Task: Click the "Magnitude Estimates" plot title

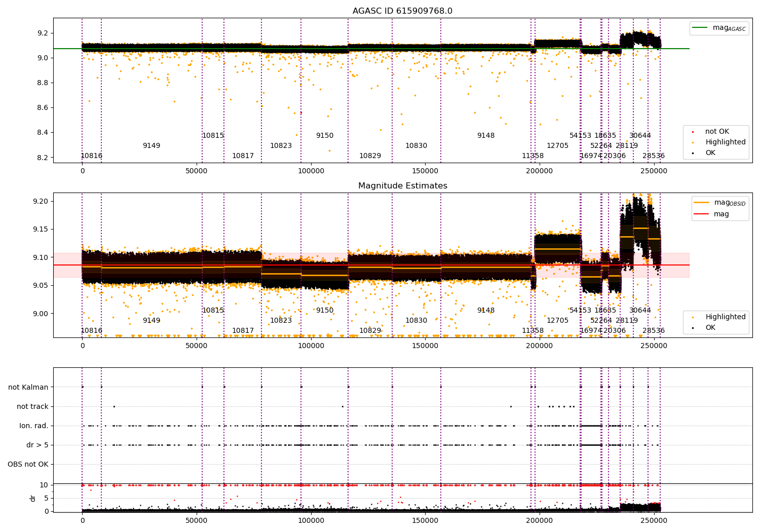Action: point(402,186)
